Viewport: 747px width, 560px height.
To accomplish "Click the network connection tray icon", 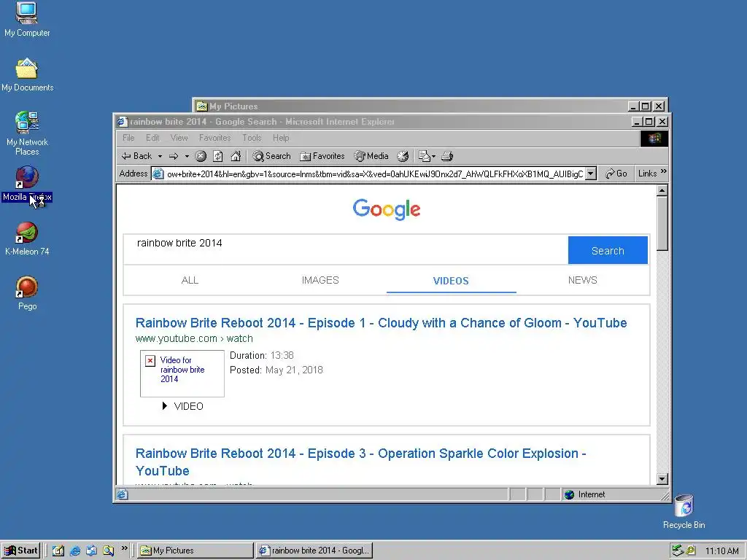I will 678,551.
